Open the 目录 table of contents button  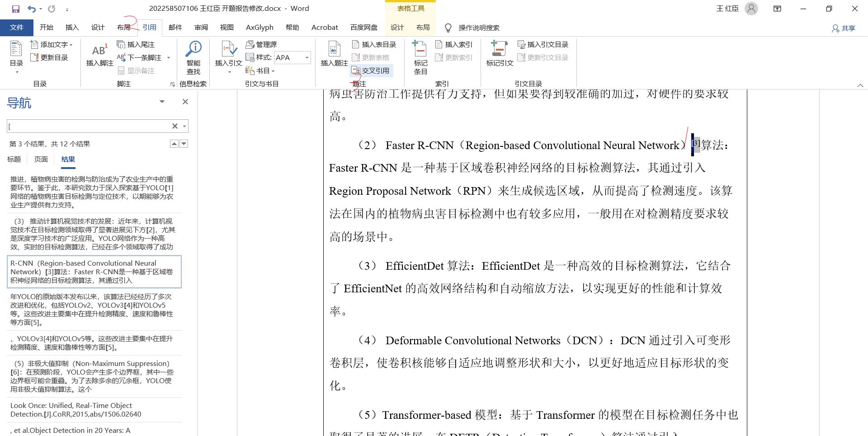click(x=16, y=56)
